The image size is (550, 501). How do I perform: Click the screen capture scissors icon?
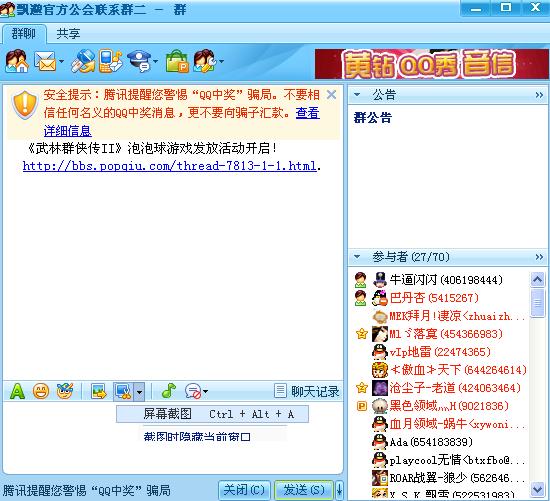point(123,391)
